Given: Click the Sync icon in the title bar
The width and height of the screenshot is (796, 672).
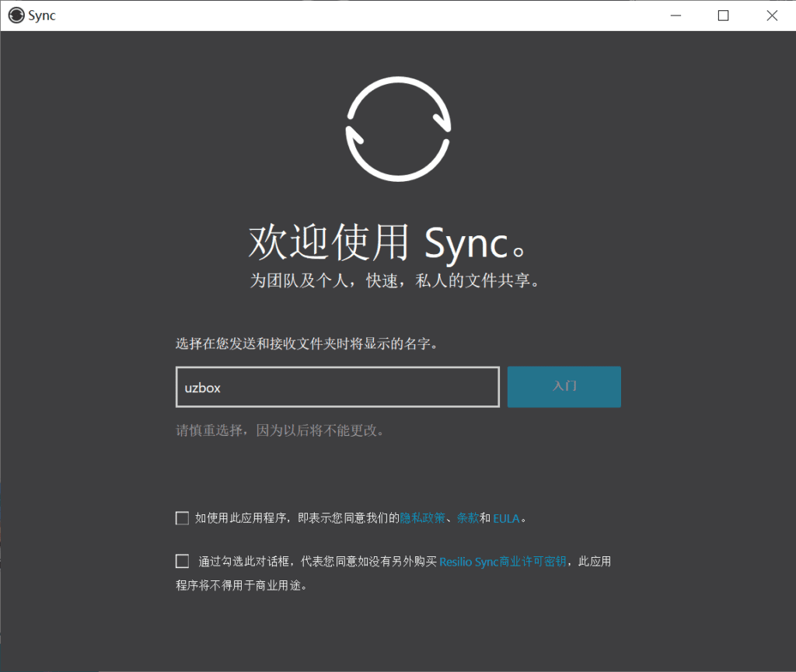Looking at the screenshot, I should (16, 15).
